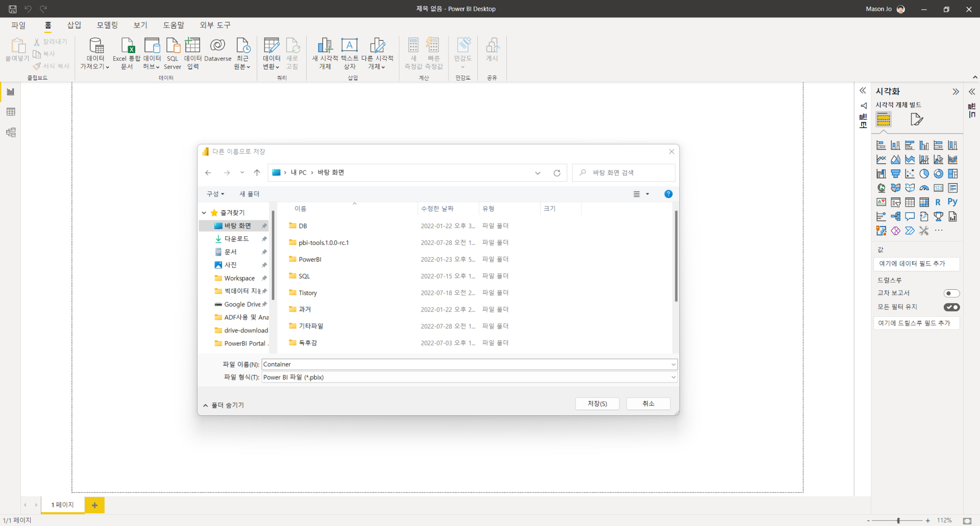Select the decomposition tree visual
This screenshot has height=526, width=980.
pyautogui.click(x=895, y=217)
